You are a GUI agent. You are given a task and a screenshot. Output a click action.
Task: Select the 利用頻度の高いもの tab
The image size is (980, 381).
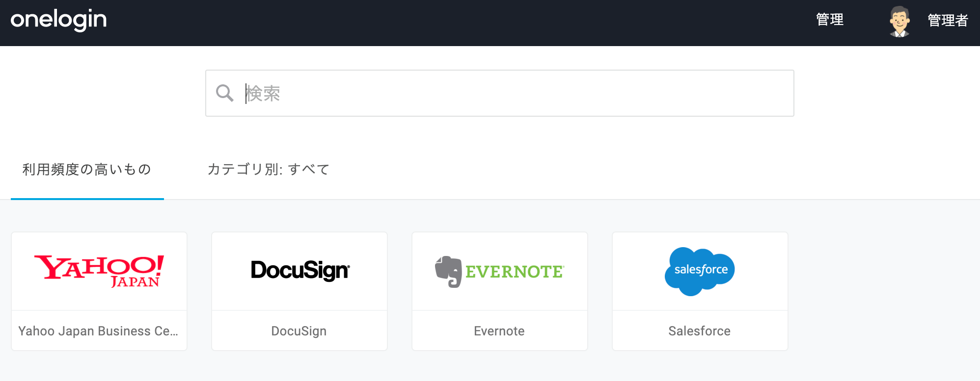point(87,170)
